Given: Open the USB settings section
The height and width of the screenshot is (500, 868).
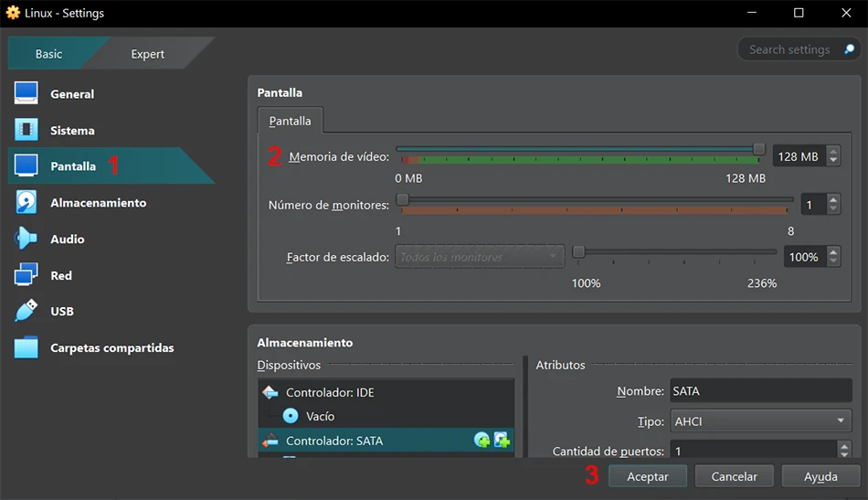Looking at the screenshot, I should [x=61, y=312].
